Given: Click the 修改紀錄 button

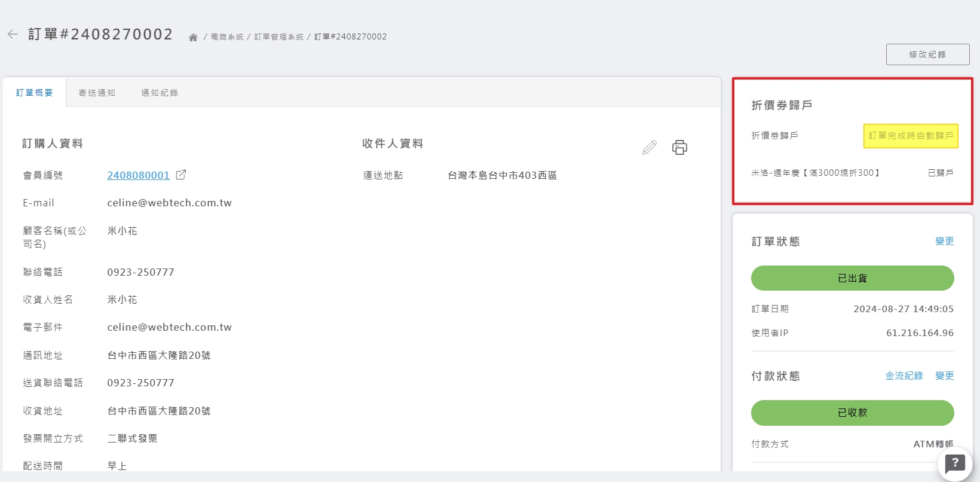Looking at the screenshot, I should coord(927,54).
